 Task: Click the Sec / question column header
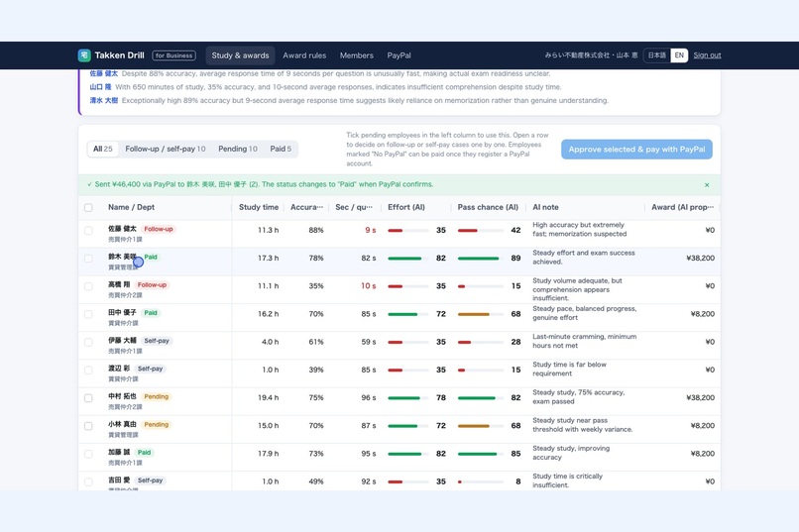click(x=354, y=207)
